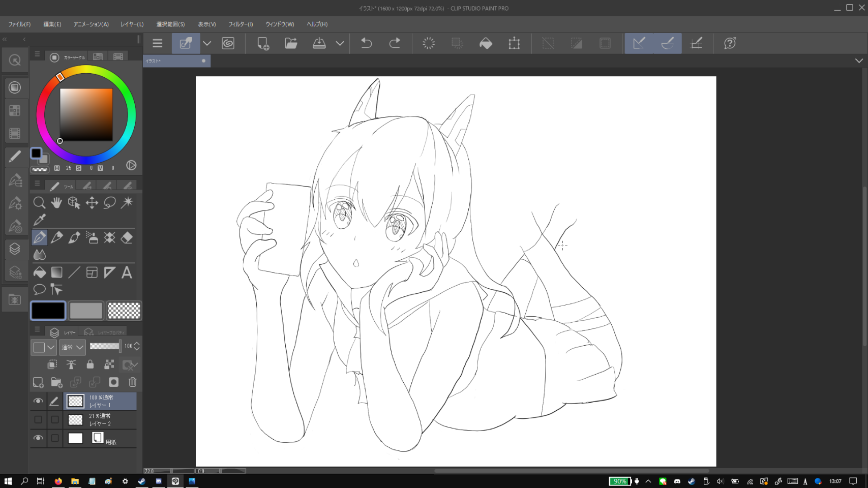Show レイヤー 2 by clicking its visibility box
The height and width of the screenshot is (488, 868).
38,420
